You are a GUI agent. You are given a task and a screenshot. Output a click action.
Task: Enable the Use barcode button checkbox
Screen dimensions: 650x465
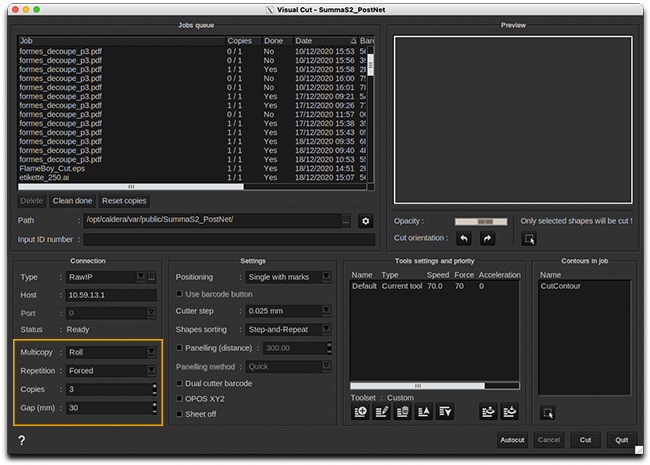(180, 294)
